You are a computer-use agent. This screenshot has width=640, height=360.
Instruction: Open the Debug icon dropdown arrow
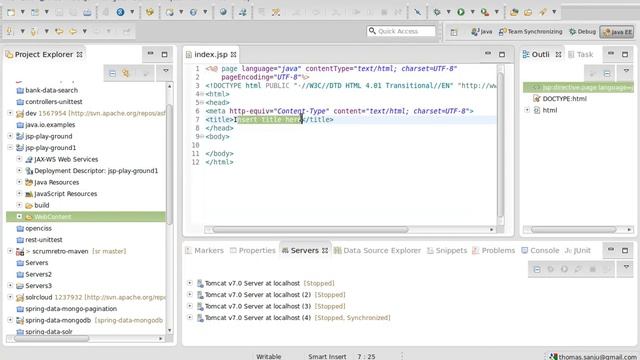point(448,12)
